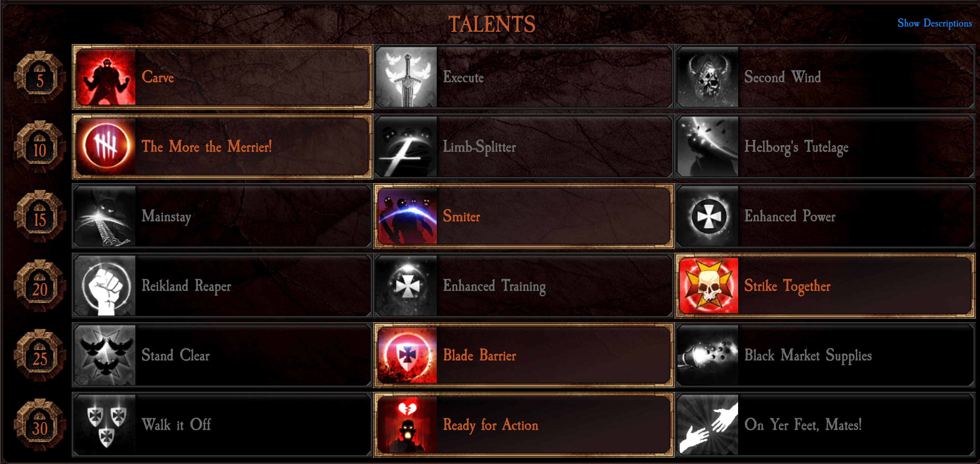This screenshot has width=980, height=464.
Task: Select the Reikland Reaper fist icon
Action: (106, 286)
